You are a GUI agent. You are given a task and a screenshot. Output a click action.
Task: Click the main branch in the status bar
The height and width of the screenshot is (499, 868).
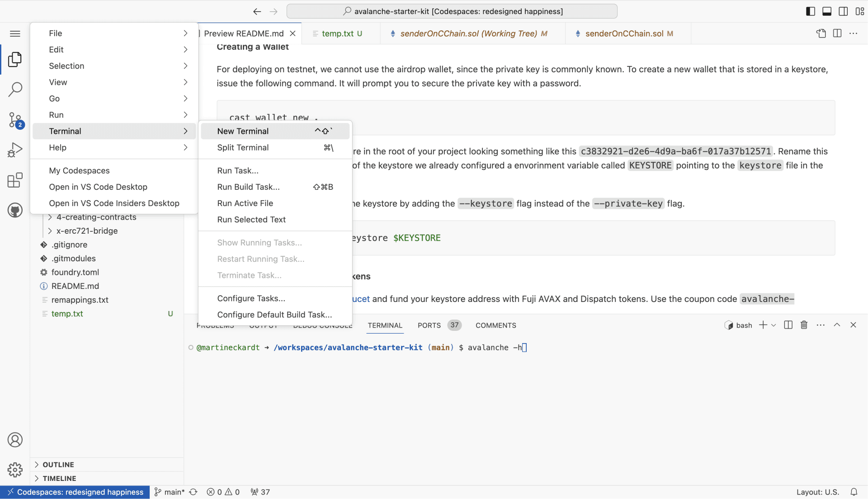click(x=170, y=492)
